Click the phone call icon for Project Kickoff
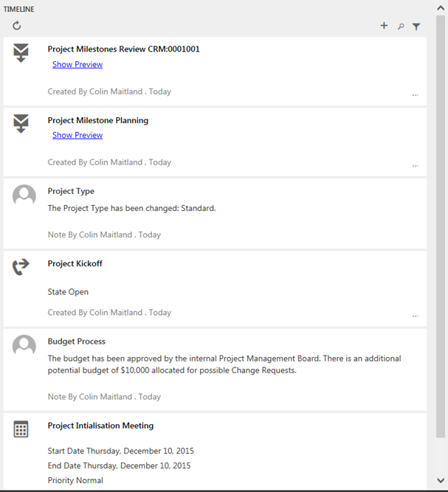The image size is (448, 492). click(x=21, y=267)
